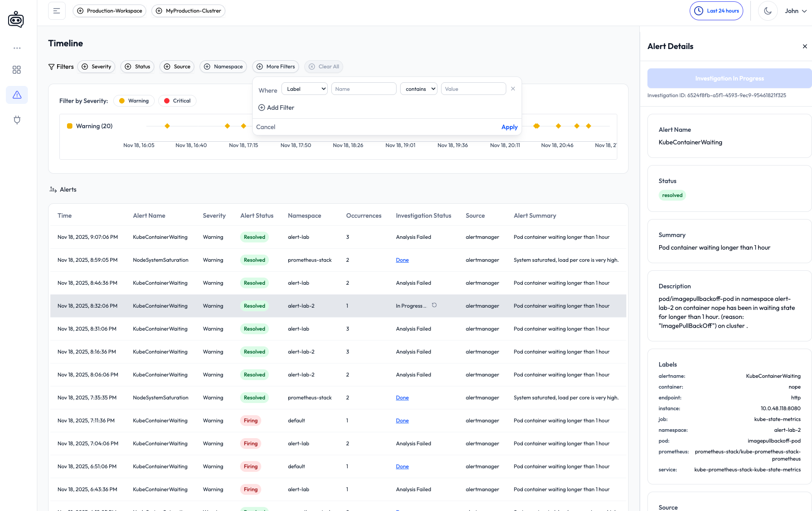
Task: Toggle the Warning severity filter
Action: [x=134, y=101]
